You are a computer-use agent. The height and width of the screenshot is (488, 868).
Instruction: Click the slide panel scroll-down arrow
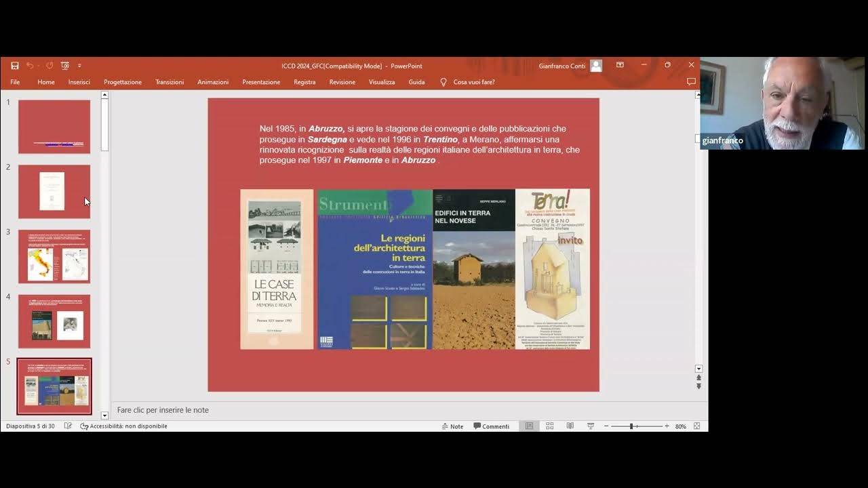tap(104, 415)
